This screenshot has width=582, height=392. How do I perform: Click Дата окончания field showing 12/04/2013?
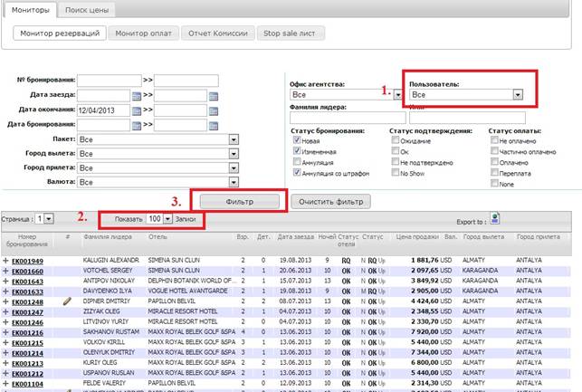coord(103,110)
